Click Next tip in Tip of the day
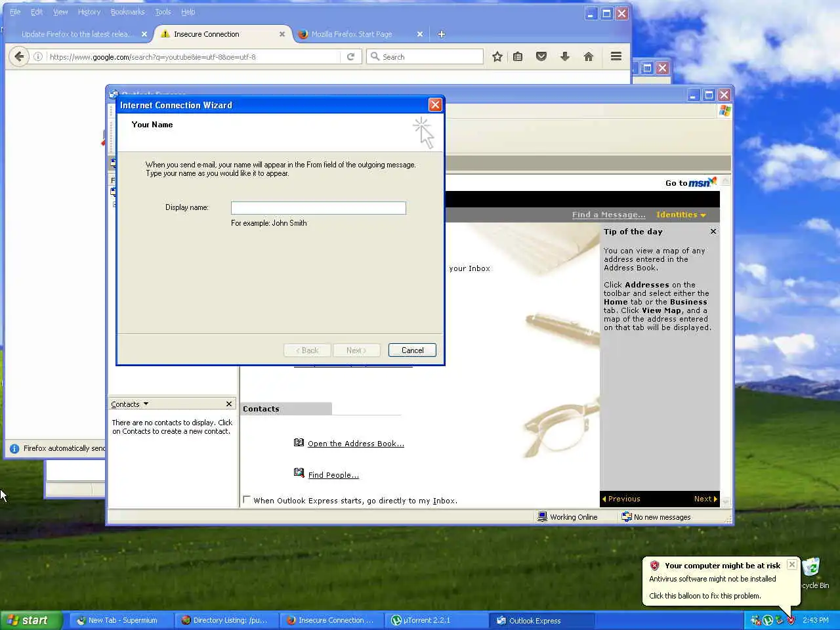The width and height of the screenshot is (840, 630). point(705,499)
